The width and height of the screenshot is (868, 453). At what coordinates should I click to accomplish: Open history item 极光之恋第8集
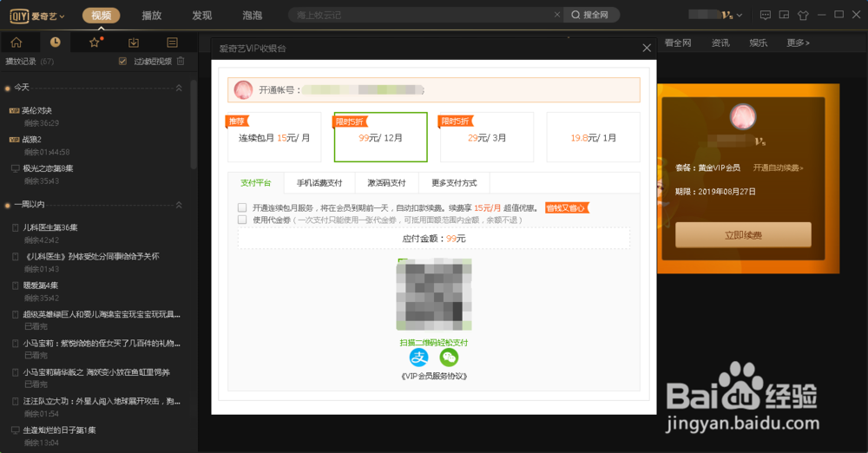pyautogui.click(x=48, y=168)
